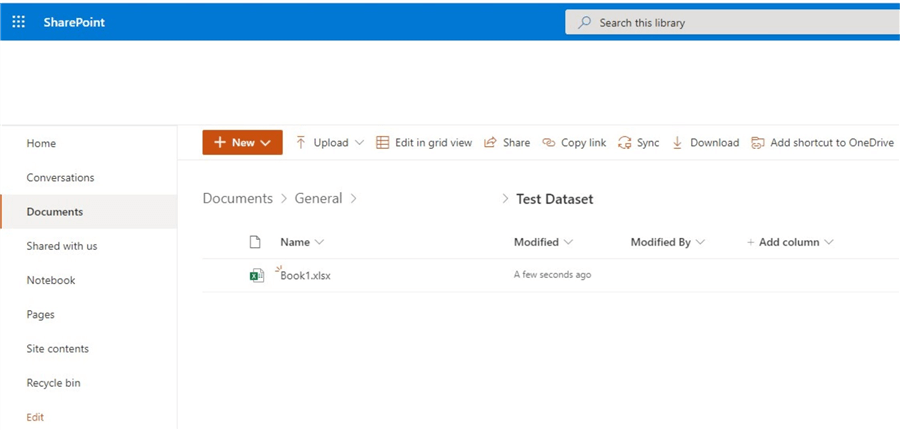Open Pages in the sidebar
Viewport: 900px width, 430px height.
41,315
